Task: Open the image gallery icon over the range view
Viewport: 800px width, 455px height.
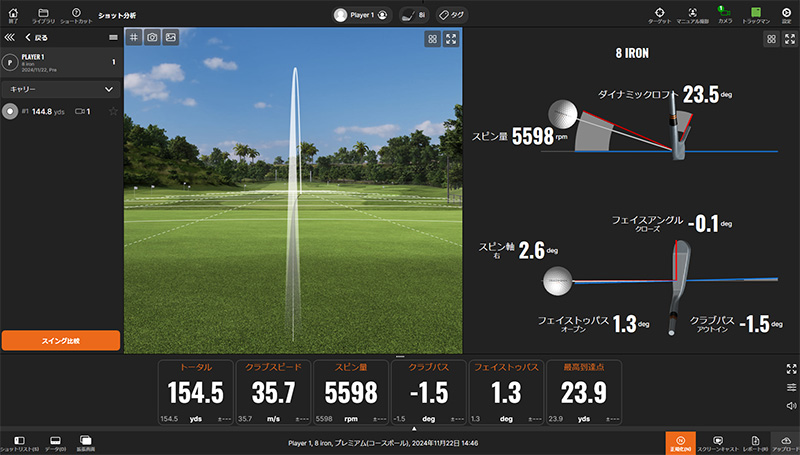Action: [170, 37]
